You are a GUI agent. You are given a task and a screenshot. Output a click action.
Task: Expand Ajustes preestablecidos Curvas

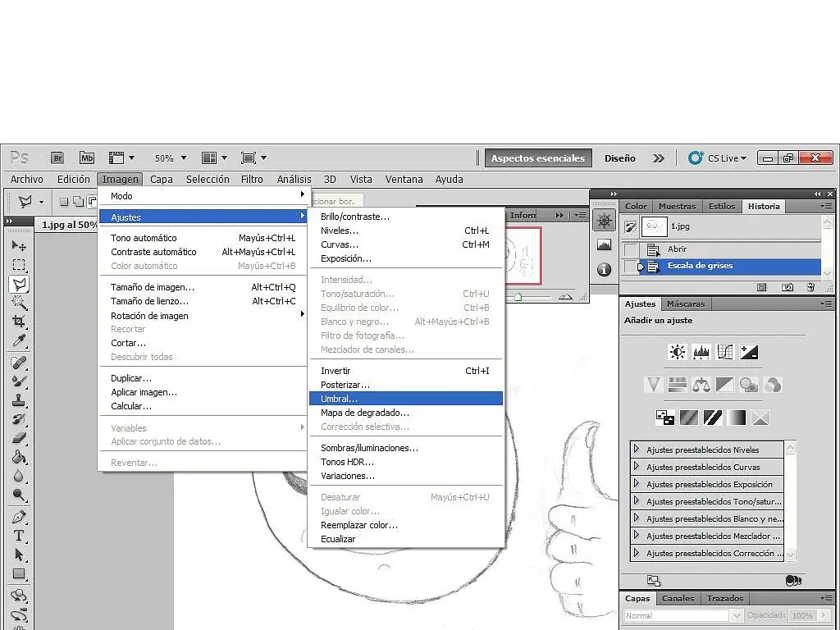pos(637,466)
